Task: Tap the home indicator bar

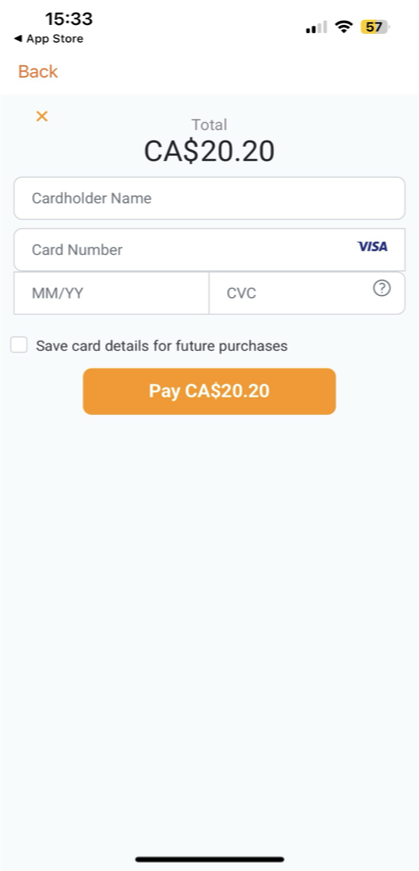Action: coord(210,859)
